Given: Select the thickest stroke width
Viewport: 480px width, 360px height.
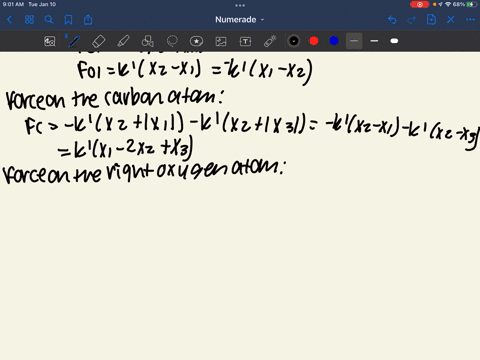Looking at the screenshot, I should tap(394, 41).
